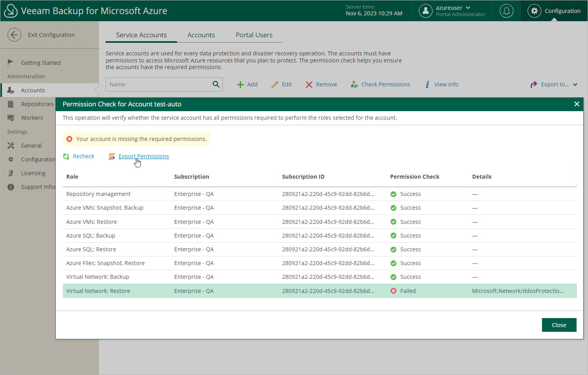Click the View Info icon
Viewport: 588px width, 375px height.
pyautogui.click(x=427, y=84)
